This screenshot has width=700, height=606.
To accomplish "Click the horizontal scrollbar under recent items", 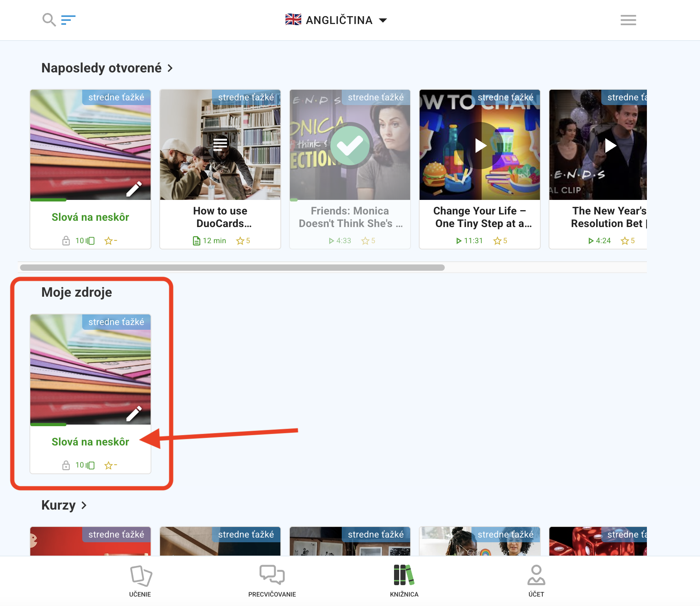I will [232, 268].
